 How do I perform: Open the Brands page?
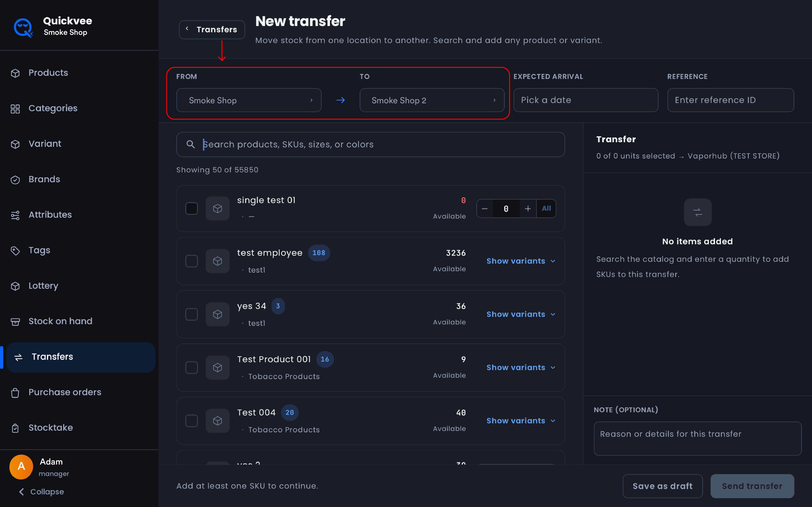point(44,179)
